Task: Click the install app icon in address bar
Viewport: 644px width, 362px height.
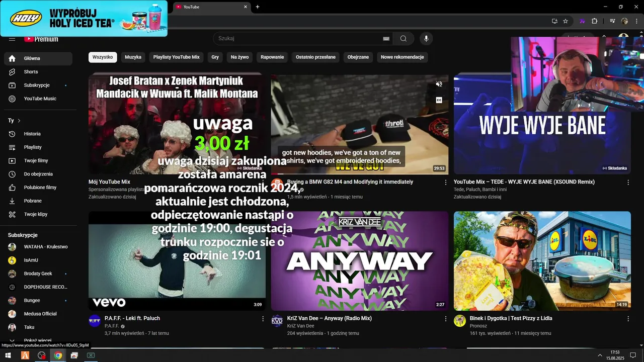Action: (554, 21)
